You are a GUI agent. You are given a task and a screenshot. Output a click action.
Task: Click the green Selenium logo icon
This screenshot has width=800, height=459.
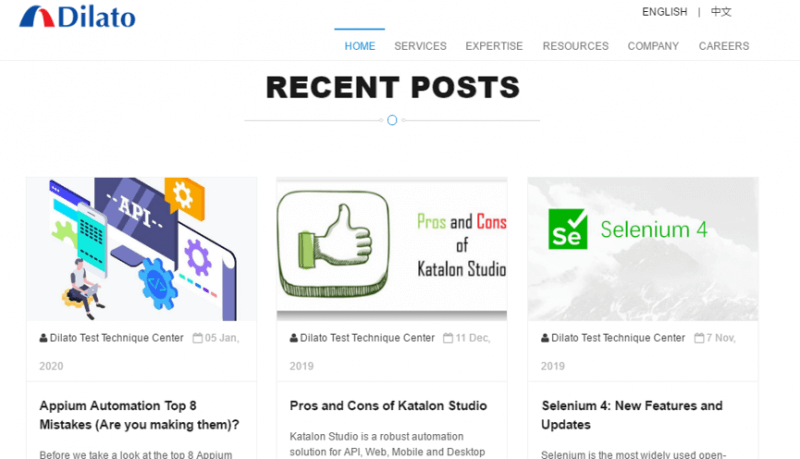tap(568, 229)
